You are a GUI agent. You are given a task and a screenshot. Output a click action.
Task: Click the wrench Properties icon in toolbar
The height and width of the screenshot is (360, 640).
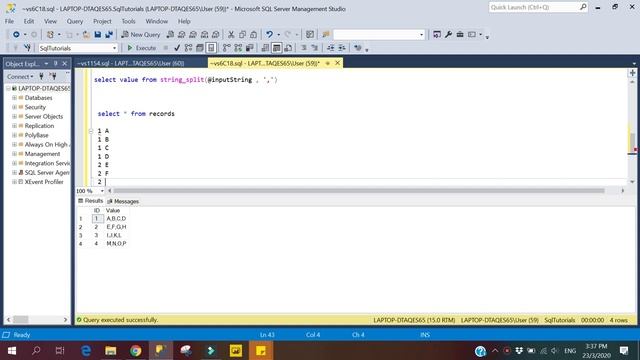(x=448, y=35)
